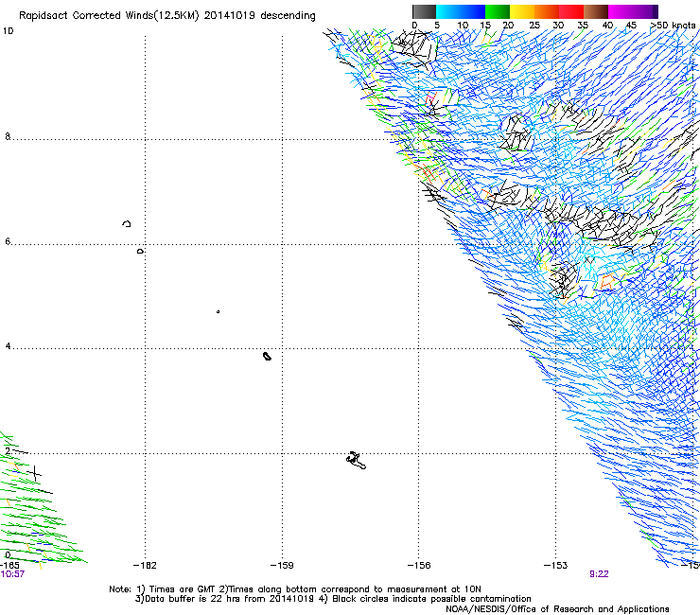This screenshot has width=700, height=615.
Task: Click the 'Rapidscat Corrected Winds(12.5KM)' title text
Action: click(x=109, y=16)
